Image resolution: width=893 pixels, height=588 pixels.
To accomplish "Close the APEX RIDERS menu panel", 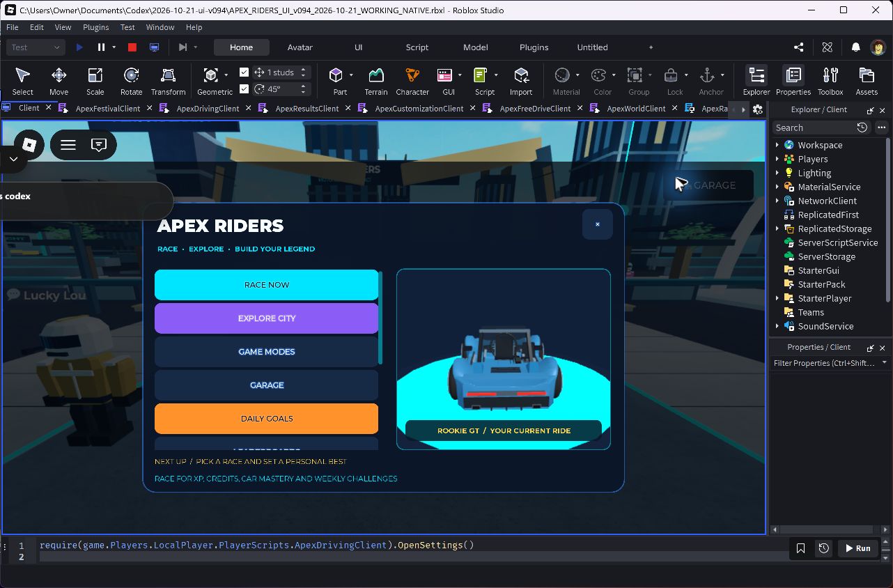I will click(597, 224).
